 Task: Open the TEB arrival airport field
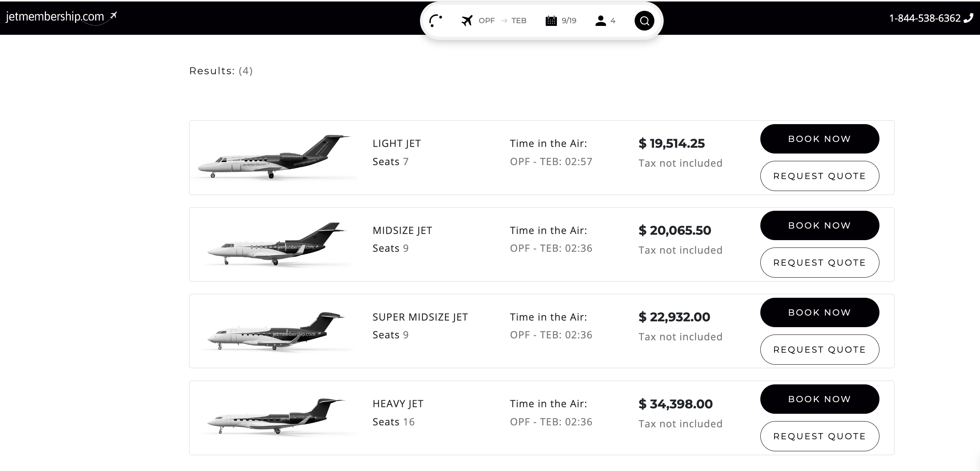click(518, 20)
